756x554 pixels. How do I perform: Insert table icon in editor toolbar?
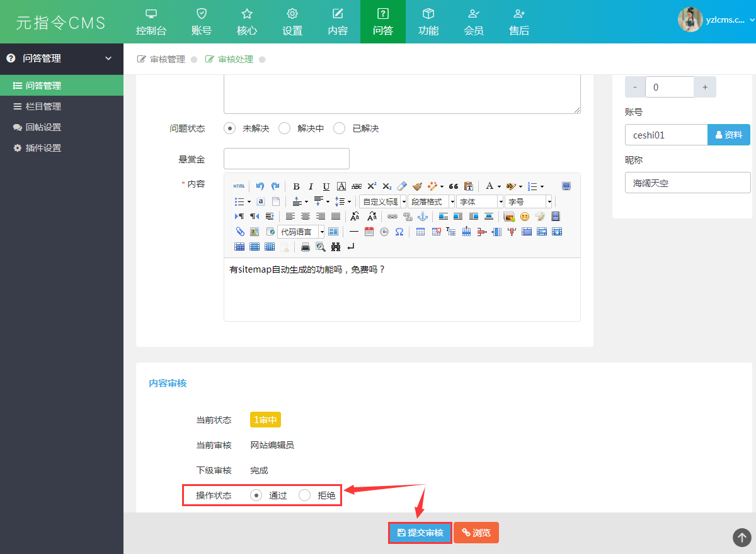(x=420, y=231)
